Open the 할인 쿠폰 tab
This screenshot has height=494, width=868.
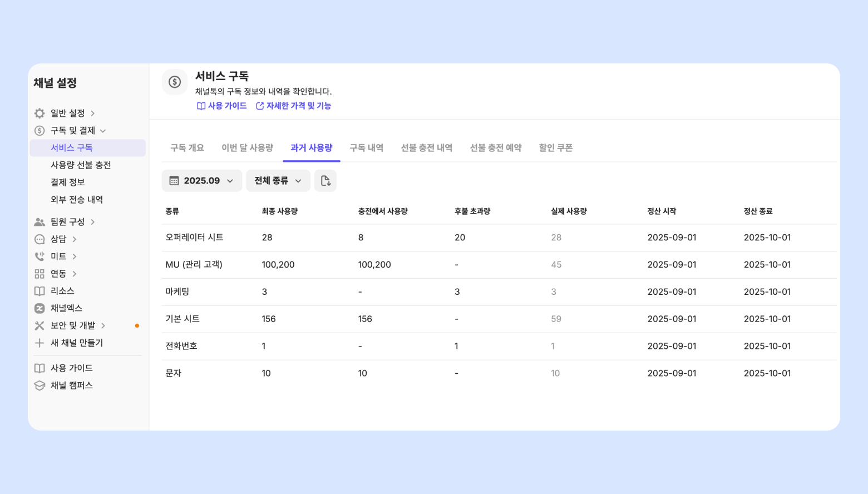[x=556, y=148]
